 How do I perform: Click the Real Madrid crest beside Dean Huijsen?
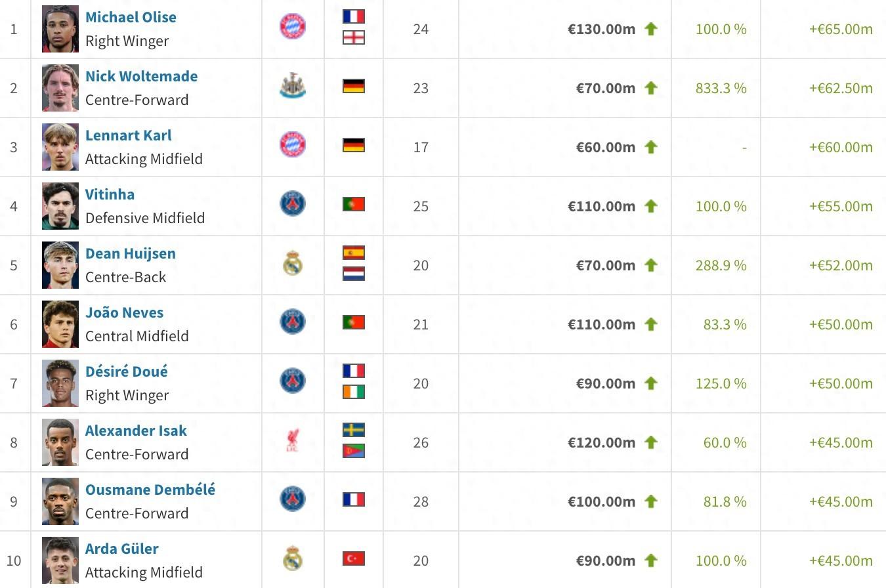(x=293, y=263)
